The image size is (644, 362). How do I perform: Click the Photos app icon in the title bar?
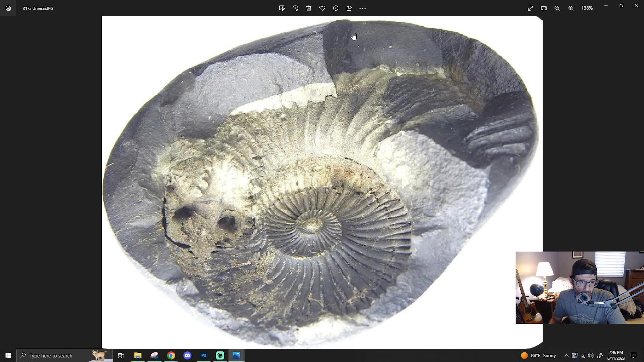point(8,8)
